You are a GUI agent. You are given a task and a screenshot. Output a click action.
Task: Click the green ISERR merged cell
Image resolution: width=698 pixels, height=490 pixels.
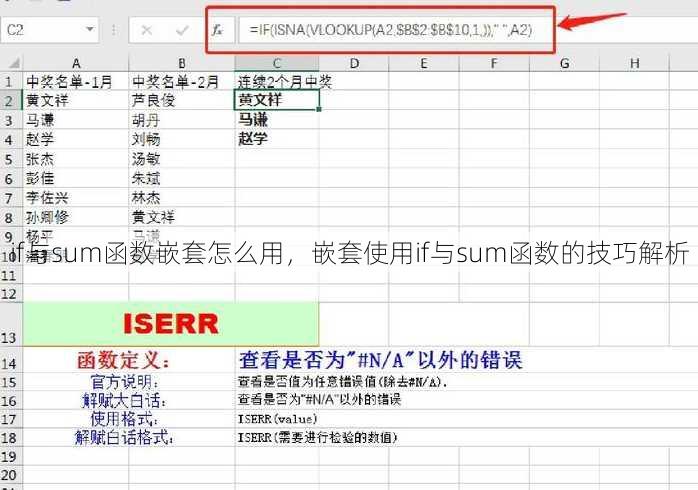coord(171,324)
